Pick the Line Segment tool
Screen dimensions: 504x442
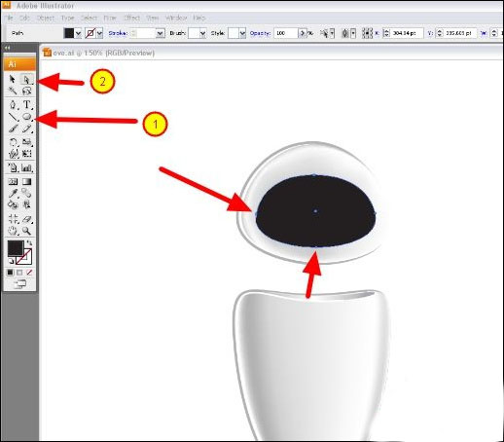click(13, 117)
